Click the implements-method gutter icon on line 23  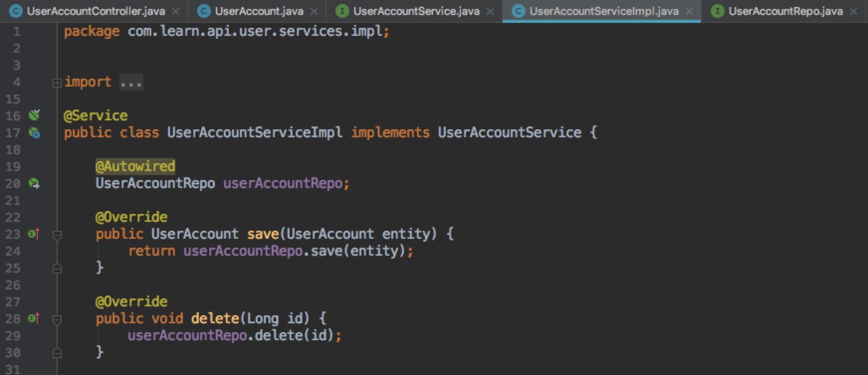[x=33, y=234]
